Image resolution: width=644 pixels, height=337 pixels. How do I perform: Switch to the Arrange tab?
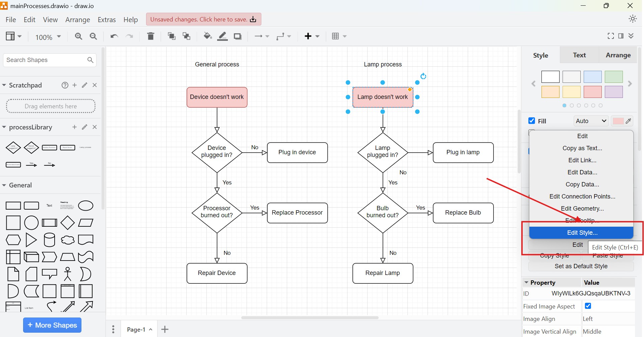618,55
